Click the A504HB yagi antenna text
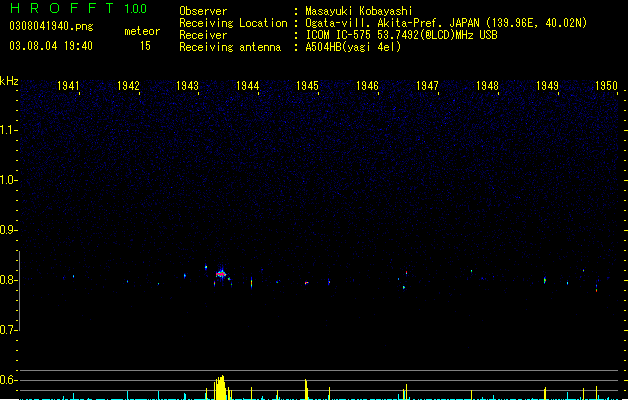The height and width of the screenshot is (400, 629). pyautogui.click(x=353, y=47)
